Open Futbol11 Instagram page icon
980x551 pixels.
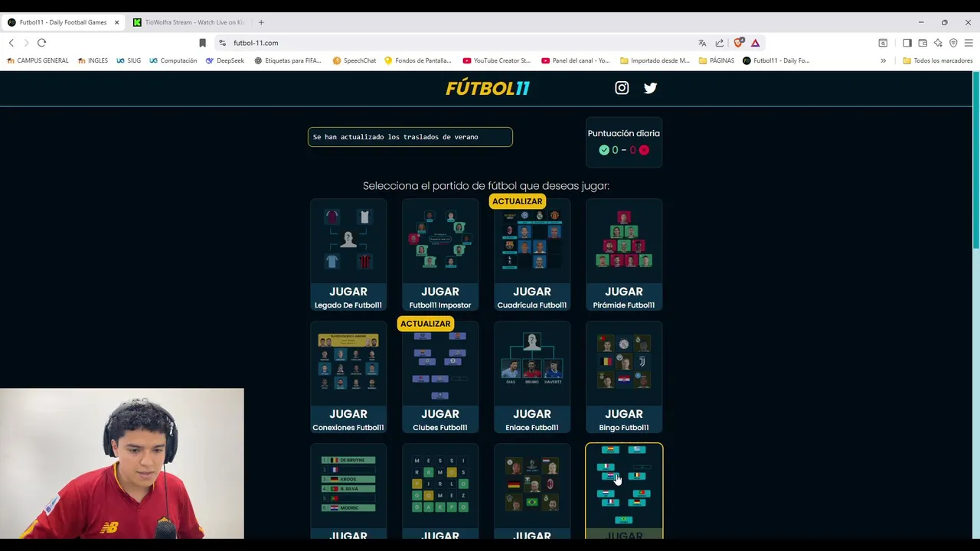tap(622, 88)
